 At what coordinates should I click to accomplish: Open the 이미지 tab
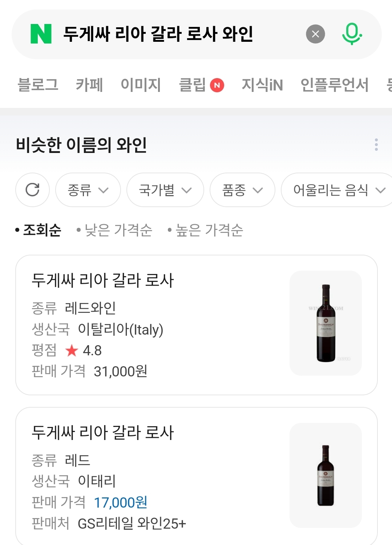click(141, 85)
